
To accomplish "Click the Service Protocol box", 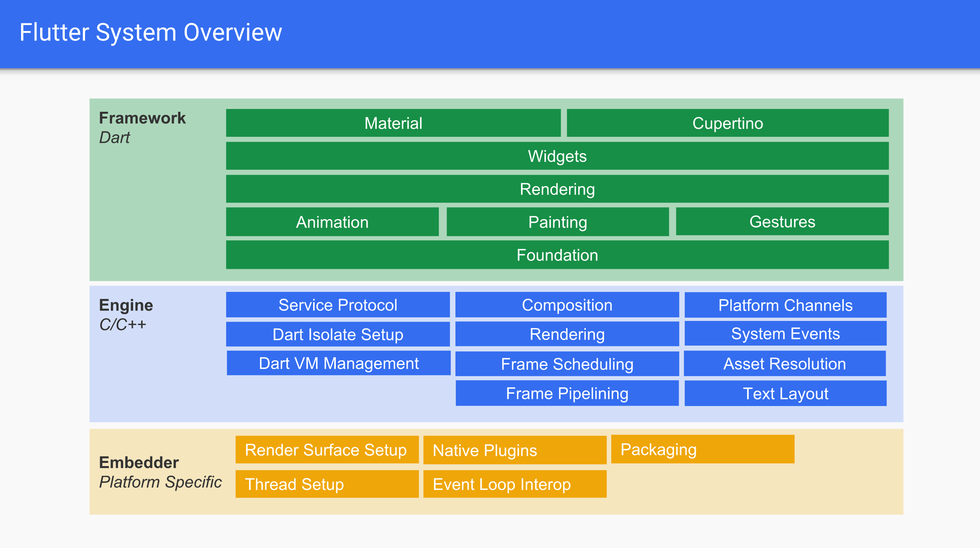I will click(x=338, y=305).
